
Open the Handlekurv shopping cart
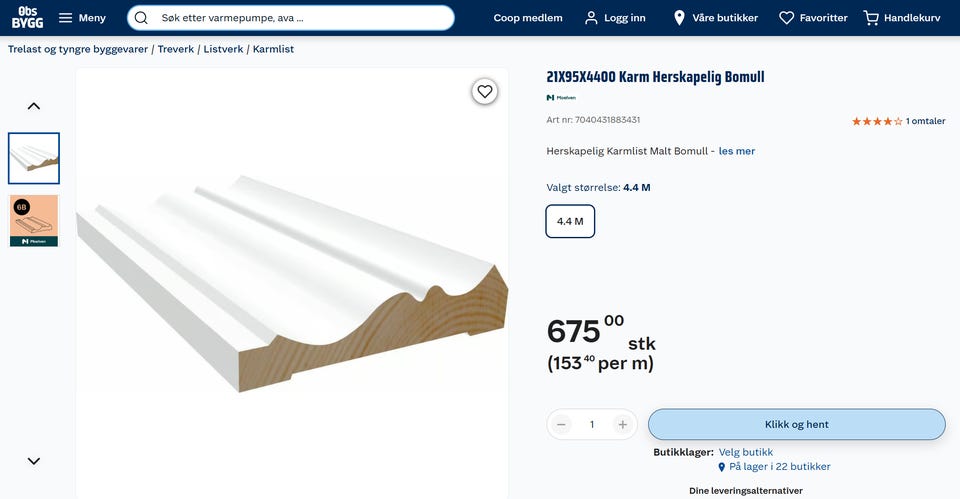[872, 18]
